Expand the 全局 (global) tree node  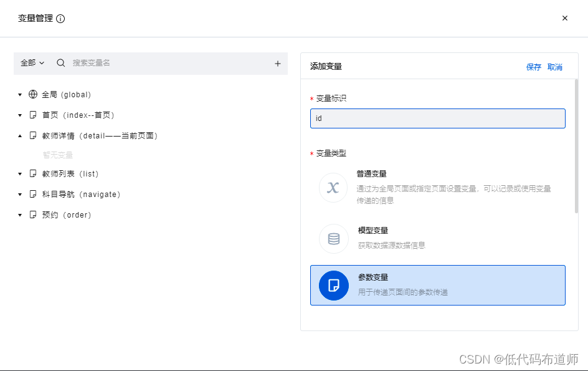(20, 95)
